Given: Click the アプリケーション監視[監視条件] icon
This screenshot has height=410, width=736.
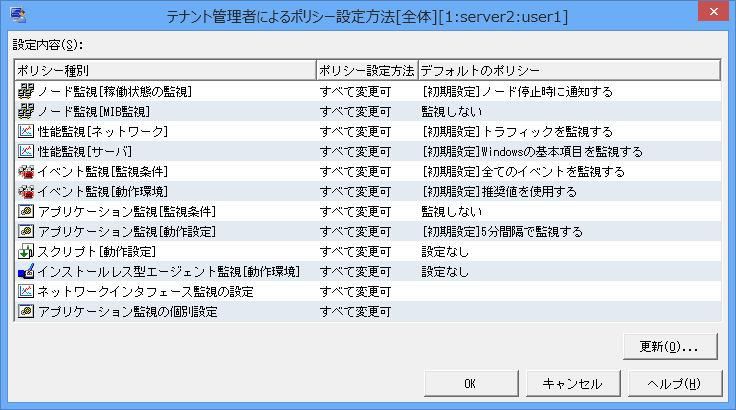Looking at the screenshot, I should tap(26, 211).
